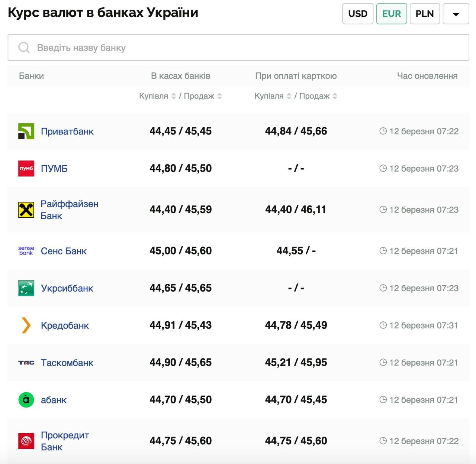Click the Кредобанк orange chevron logo
This screenshot has width=476, height=464.
(26, 325)
